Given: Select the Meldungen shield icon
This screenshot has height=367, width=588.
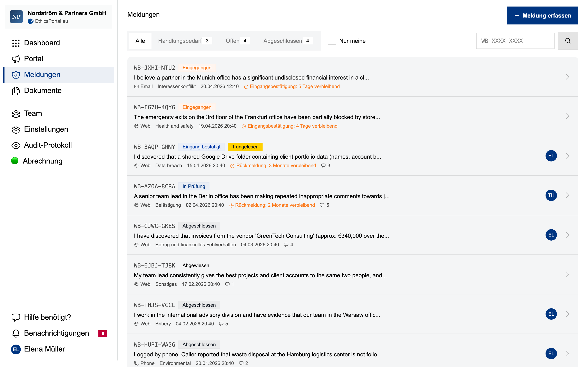Looking at the screenshot, I should click(x=16, y=75).
